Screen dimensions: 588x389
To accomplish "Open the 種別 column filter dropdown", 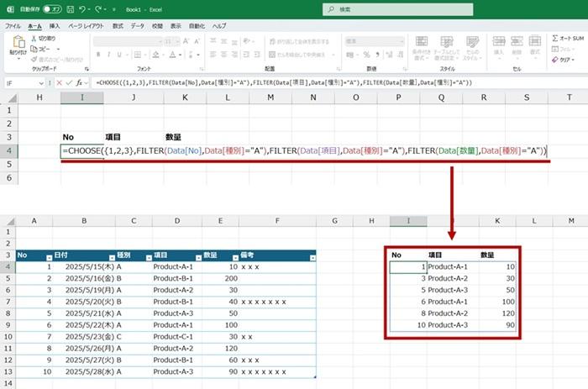I will [147, 255].
